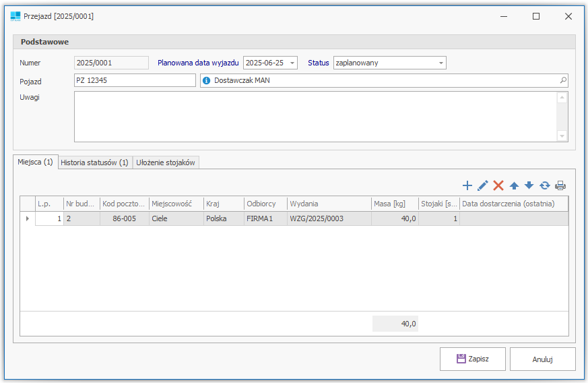The width and height of the screenshot is (588, 383).
Task: Expand the Status dropdown showing zaplanowany
Action: click(441, 63)
